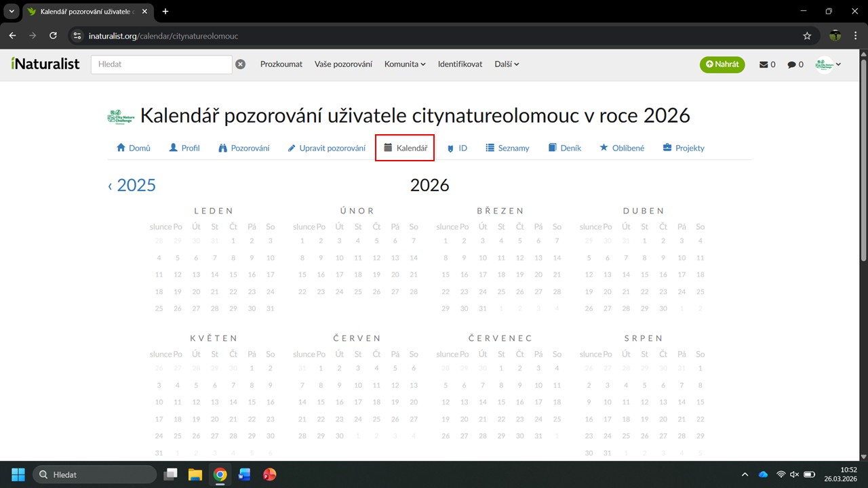
Task: Open the user avatar account menu
Action: [828, 64]
